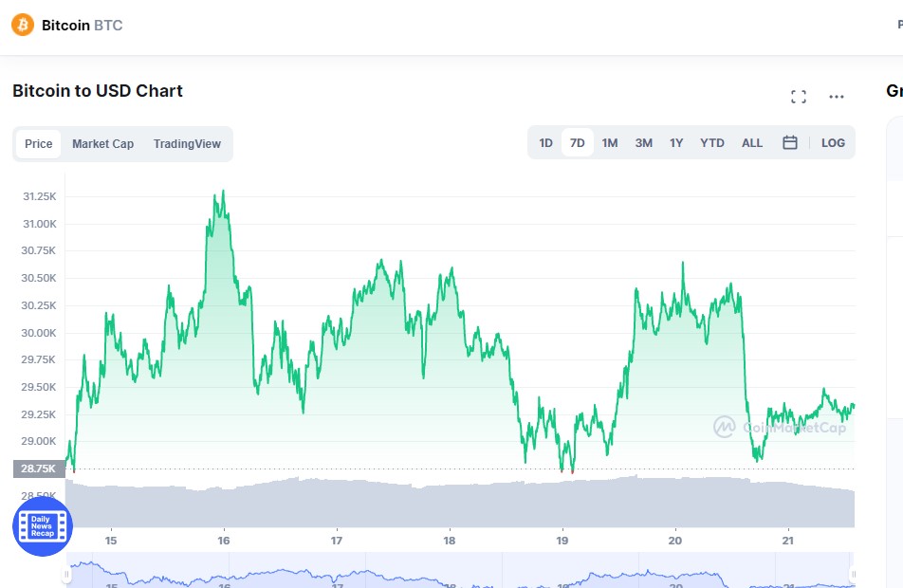Grab the right range slider handle
Screen dimensions: 903x588
pyautogui.click(x=853, y=574)
